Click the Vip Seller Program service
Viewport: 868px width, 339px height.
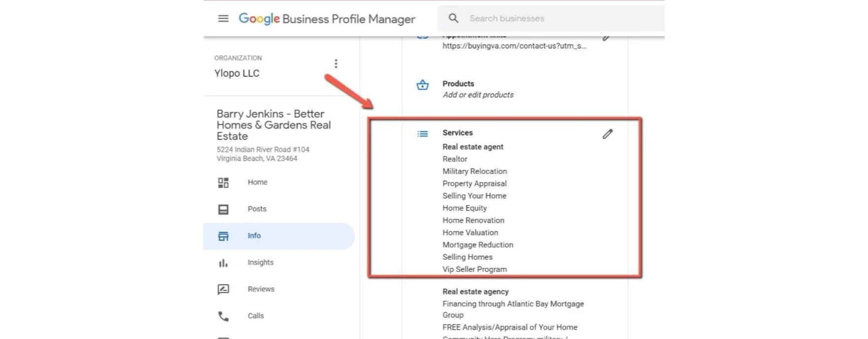pyautogui.click(x=474, y=269)
